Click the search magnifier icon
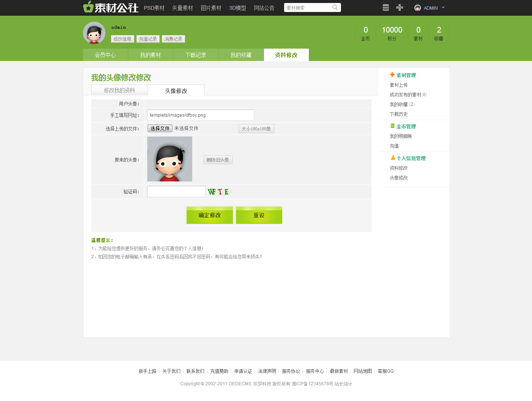This screenshot has width=532, height=401. coord(335,7)
